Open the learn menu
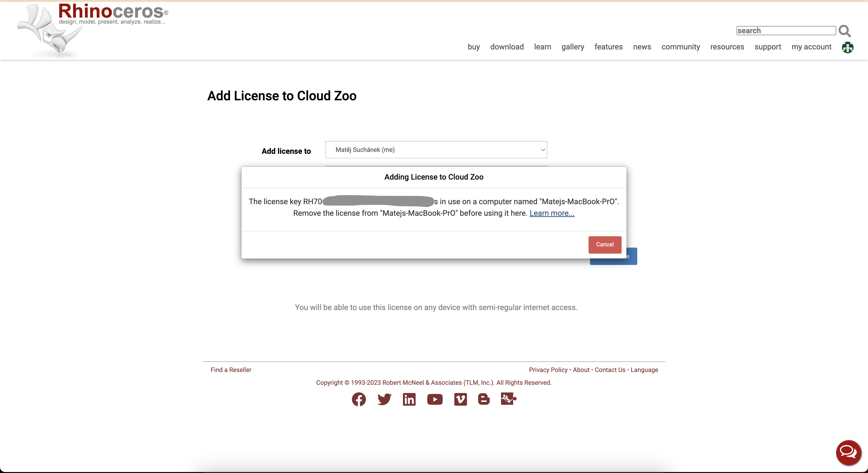This screenshot has width=868, height=473. pos(542,47)
